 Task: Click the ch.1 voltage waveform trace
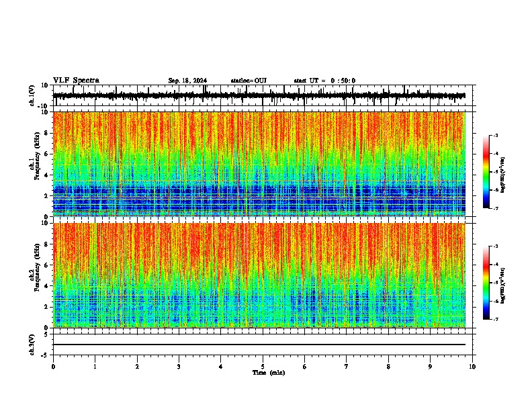(259, 95)
